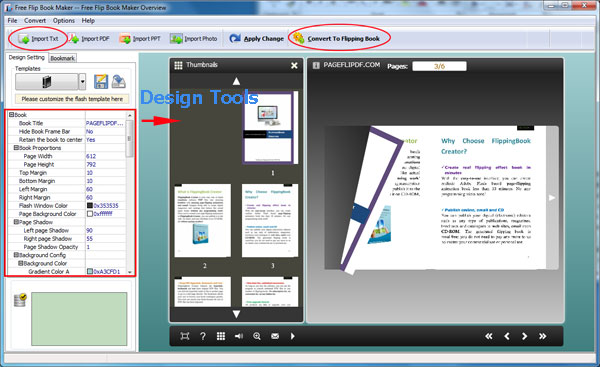Click the zoom in magnifier icon
Screen dimensions: 600x367
(257, 336)
